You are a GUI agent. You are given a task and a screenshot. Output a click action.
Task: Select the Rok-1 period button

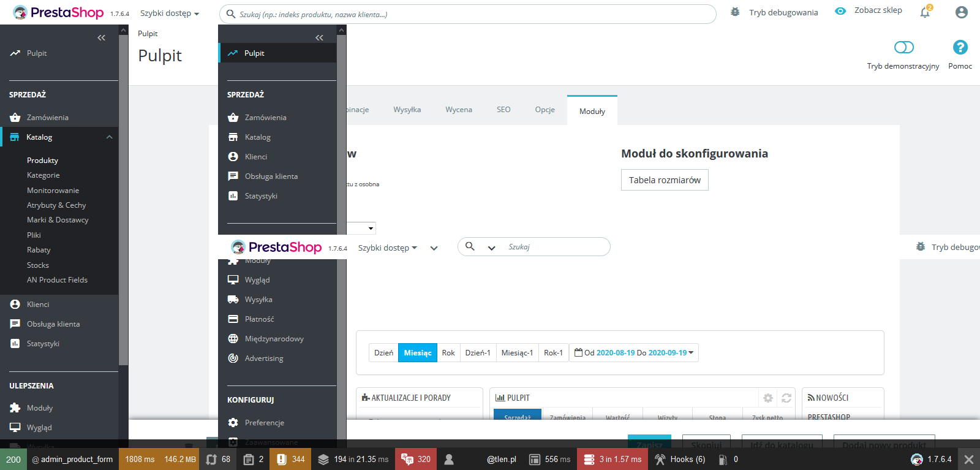[553, 352]
